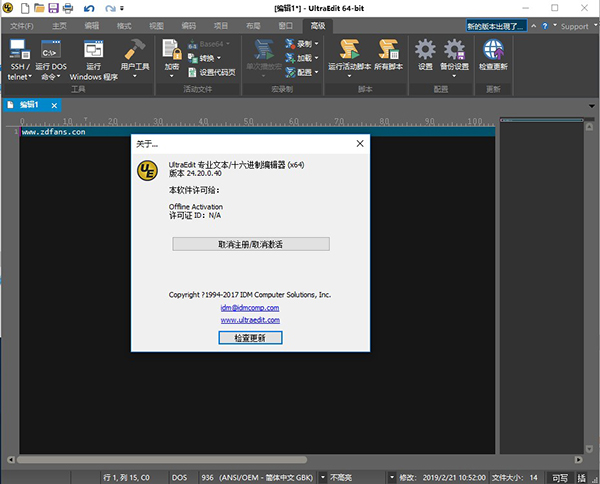Screen dimensions: 600x484
Task: Click the Save disk icon in title bar
Action: point(54,8)
